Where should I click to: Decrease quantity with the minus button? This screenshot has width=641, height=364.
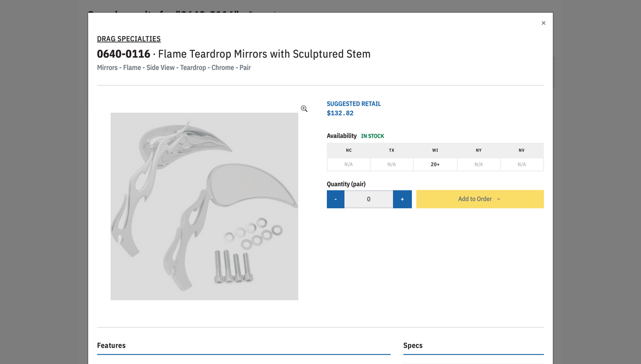pos(335,199)
